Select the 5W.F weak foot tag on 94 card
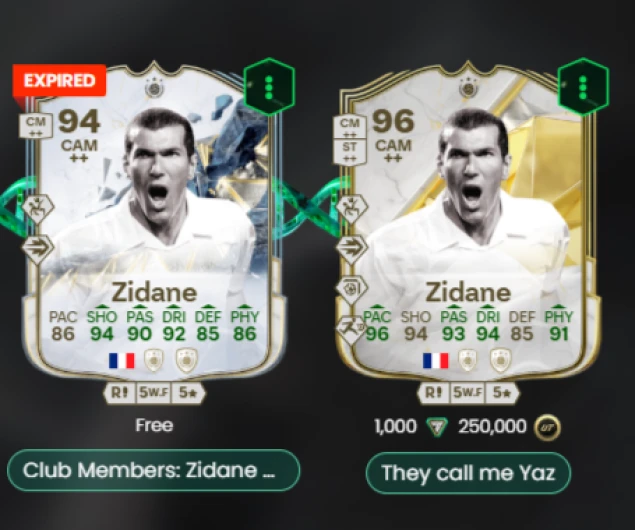 (153, 392)
